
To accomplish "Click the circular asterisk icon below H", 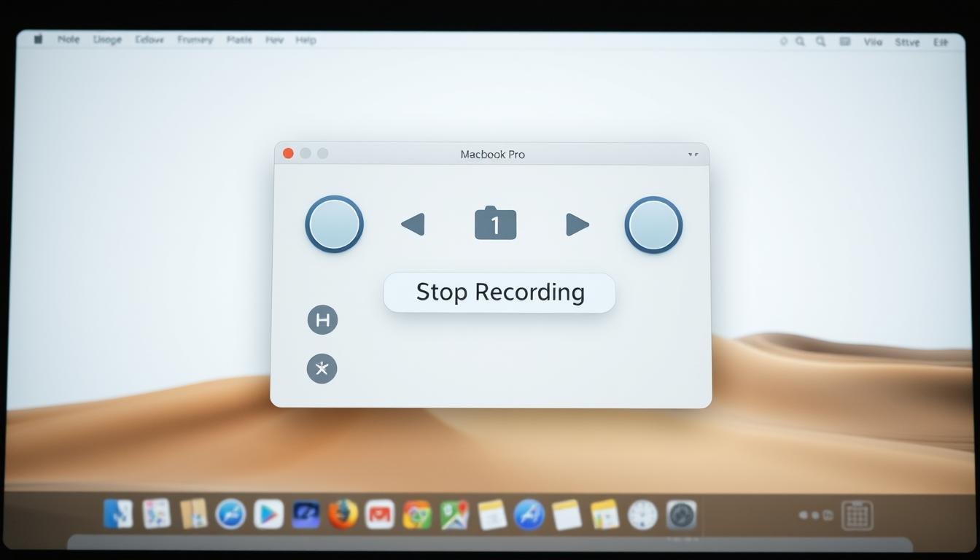I will pos(322,368).
